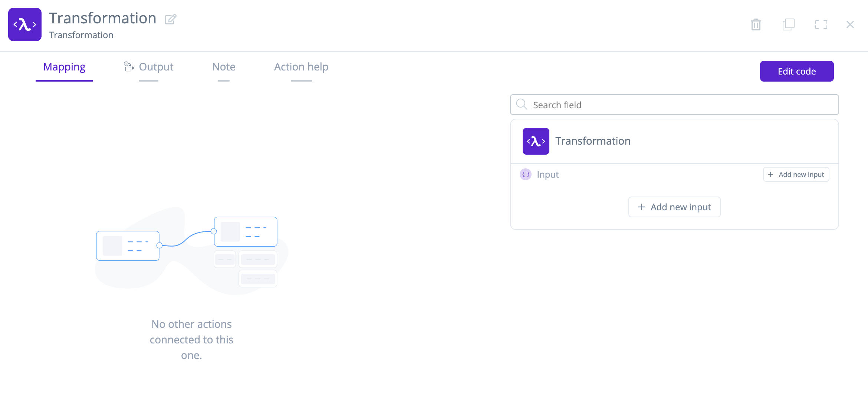Click the curly braces icon next to Input
The width and height of the screenshot is (868, 402).
[525, 174]
